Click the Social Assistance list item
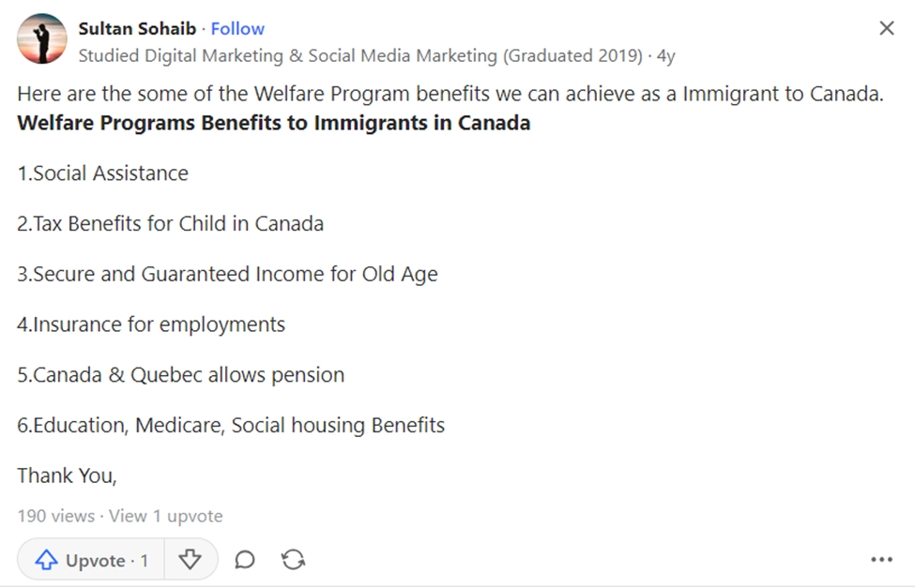915x588 pixels. (x=102, y=173)
